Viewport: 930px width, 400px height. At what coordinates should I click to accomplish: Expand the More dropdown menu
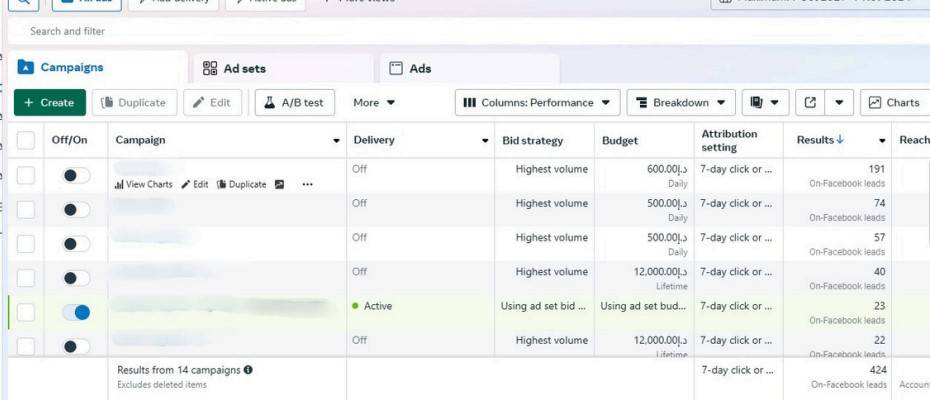tap(374, 103)
